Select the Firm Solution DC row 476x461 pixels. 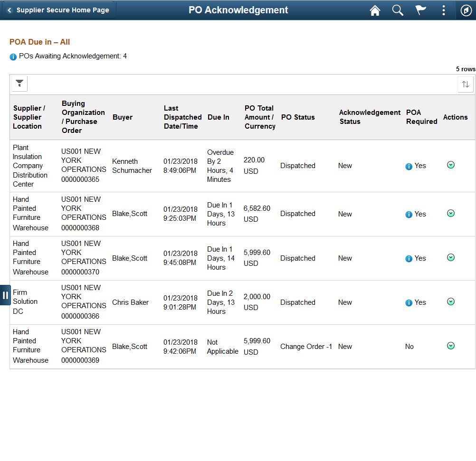coord(242,302)
